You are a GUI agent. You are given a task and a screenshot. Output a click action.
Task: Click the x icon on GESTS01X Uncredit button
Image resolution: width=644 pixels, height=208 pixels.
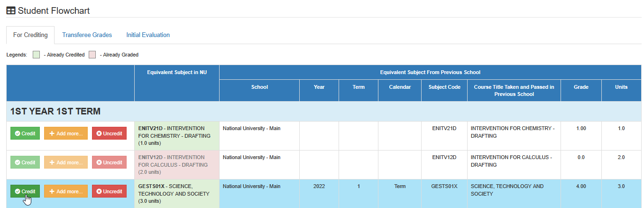tap(99, 191)
